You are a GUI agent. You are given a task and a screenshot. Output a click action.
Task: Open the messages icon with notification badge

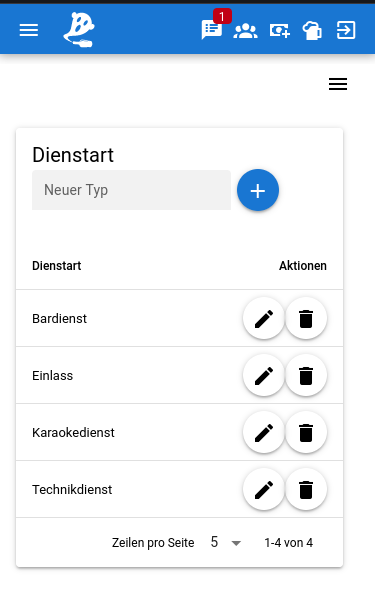(212, 29)
